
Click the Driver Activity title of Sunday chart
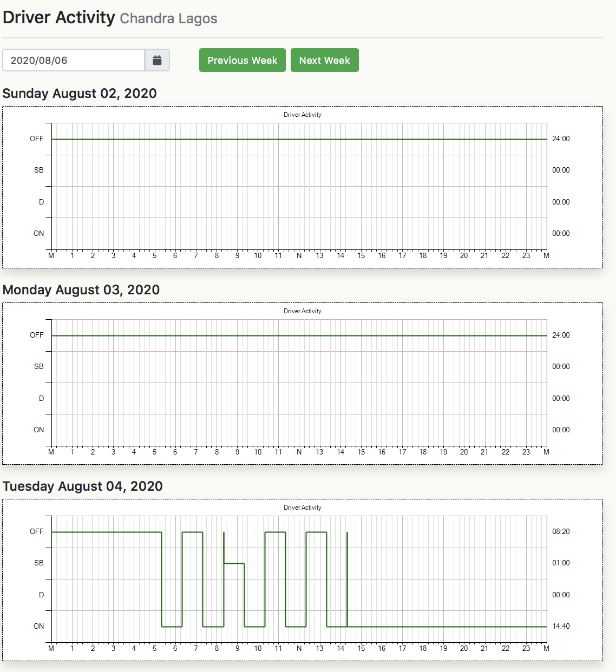(x=303, y=115)
